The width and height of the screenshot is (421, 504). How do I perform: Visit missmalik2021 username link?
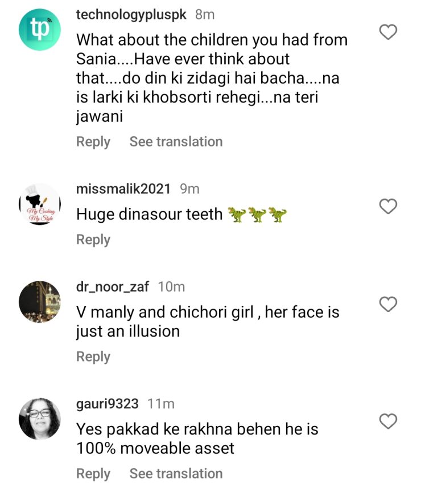[123, 189]
